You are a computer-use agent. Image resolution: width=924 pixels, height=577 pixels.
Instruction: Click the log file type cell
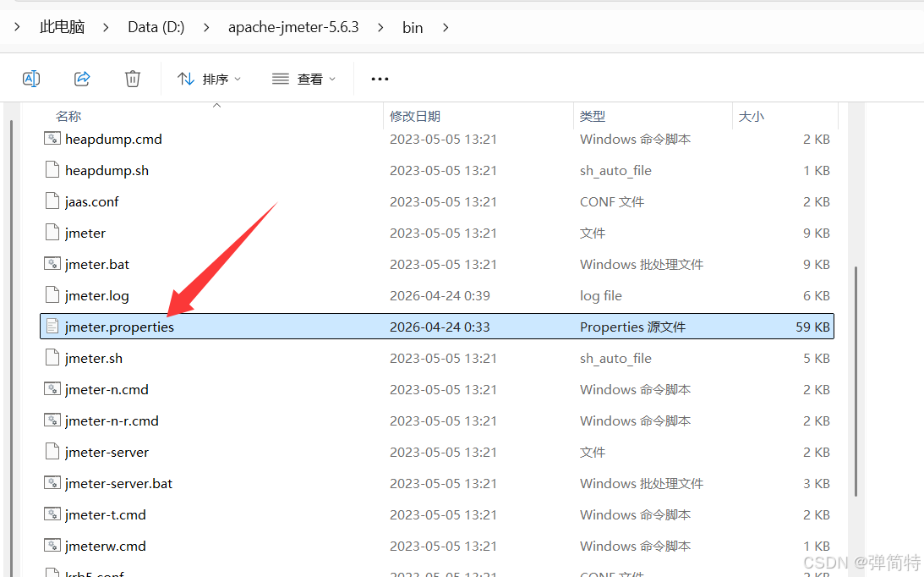tap(600, 295)
